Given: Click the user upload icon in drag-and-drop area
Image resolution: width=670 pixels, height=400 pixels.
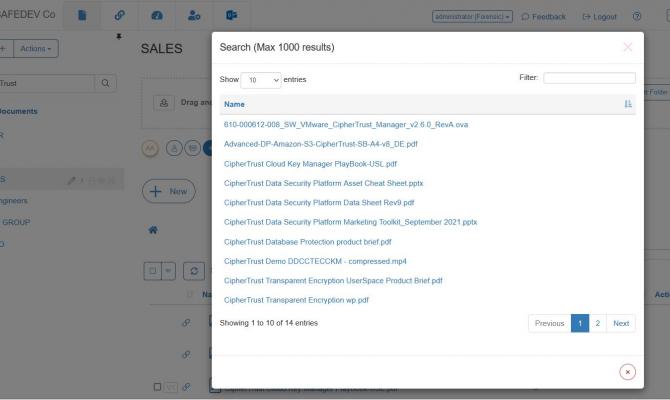Looking at the screenshot, I should [164, 103].
